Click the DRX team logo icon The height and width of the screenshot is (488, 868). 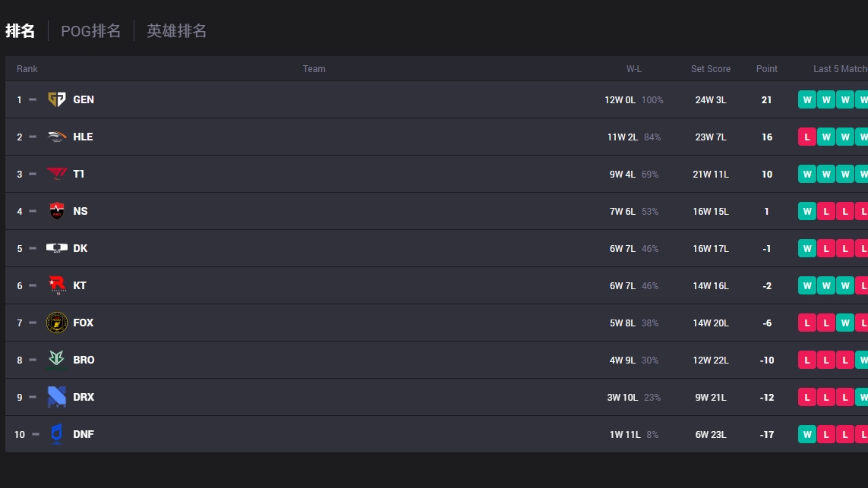tap(56, 397)
